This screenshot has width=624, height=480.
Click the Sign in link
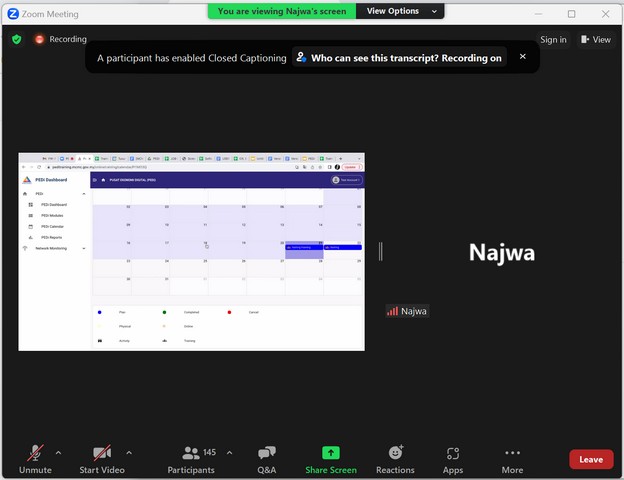[x=553, y=40]
